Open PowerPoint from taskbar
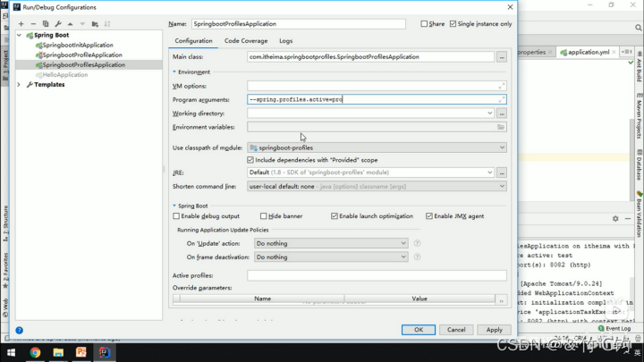Screen dimensions: 644x362 point(80,352)
